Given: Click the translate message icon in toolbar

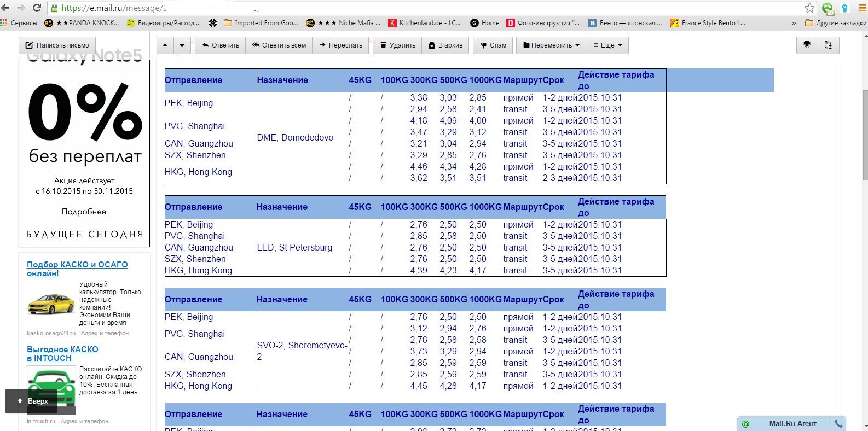Looking at the screenshot, I should (828, 45).
